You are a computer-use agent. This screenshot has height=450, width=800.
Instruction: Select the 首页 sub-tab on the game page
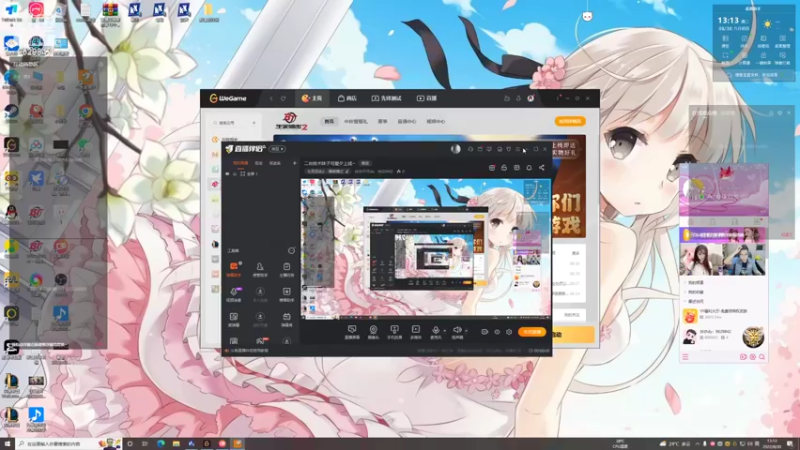(329, 121)
